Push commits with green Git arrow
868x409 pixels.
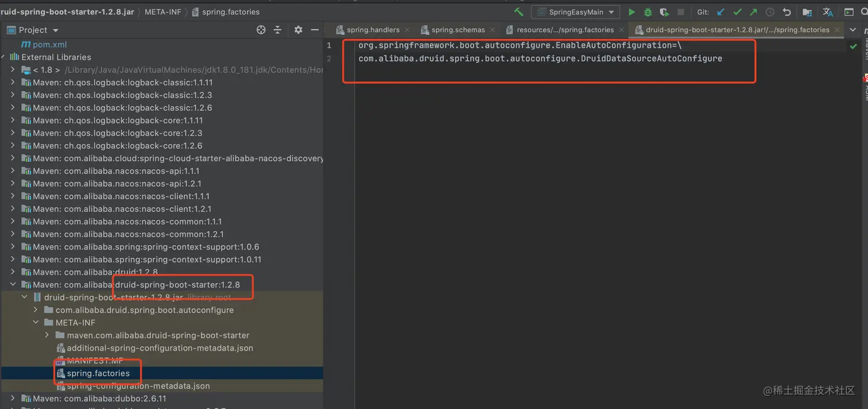pos(754,12)
